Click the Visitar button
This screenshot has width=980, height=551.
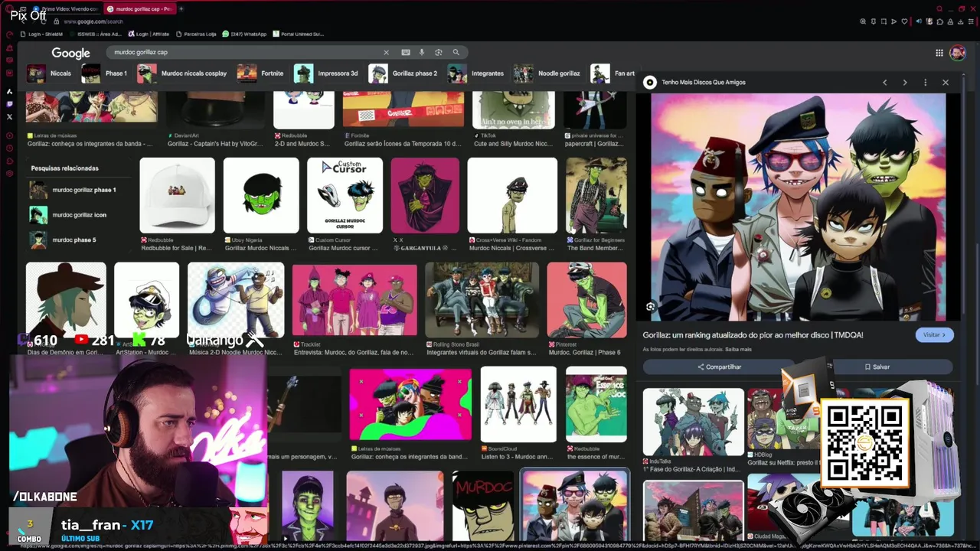[934, 335]
